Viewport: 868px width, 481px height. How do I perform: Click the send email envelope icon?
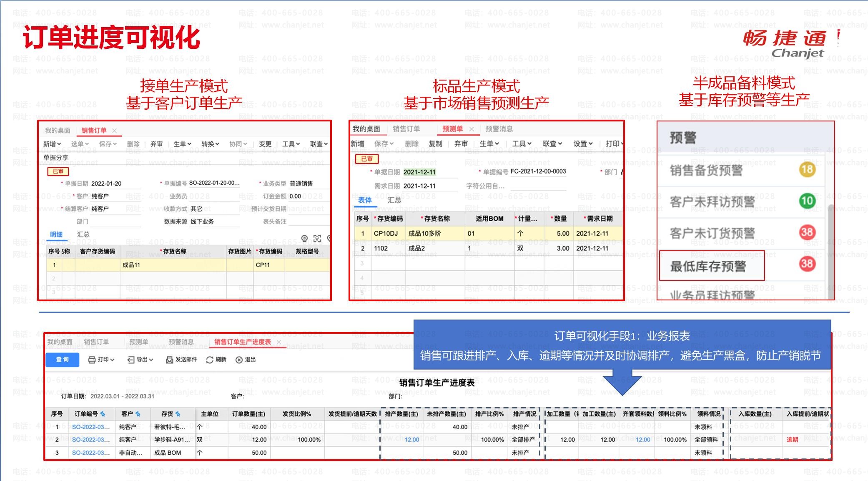[x=169, y=360]
